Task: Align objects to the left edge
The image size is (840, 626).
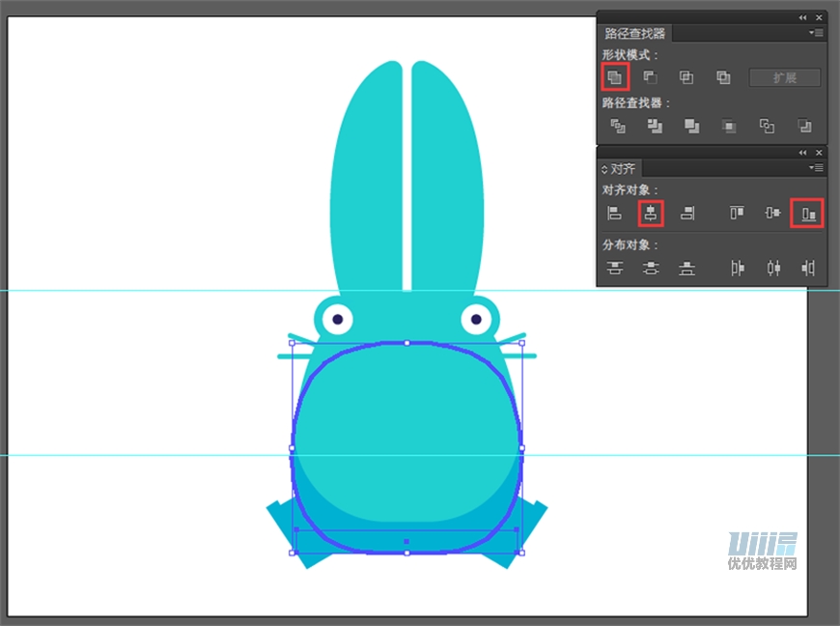Action: (614, 213)
